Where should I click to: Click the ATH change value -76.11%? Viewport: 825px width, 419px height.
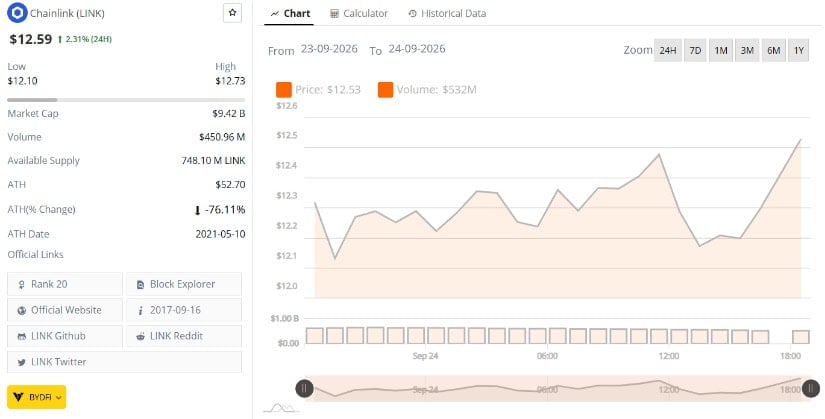225,210
